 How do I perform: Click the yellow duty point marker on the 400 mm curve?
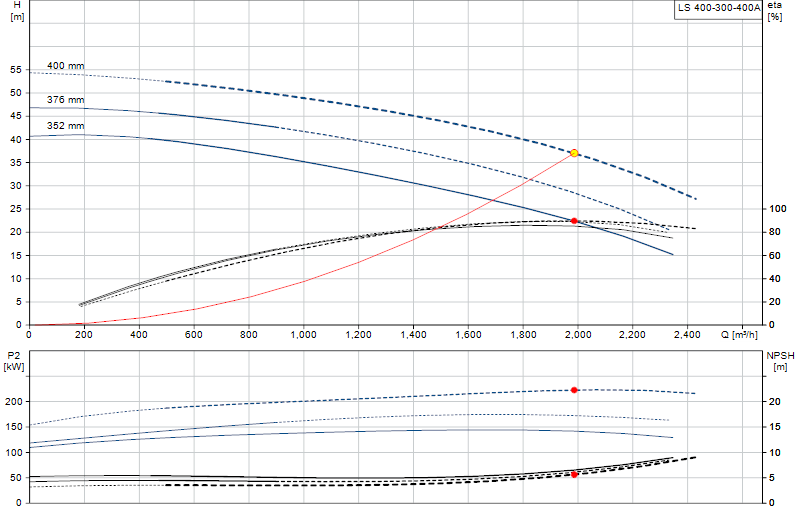point(574,153)
